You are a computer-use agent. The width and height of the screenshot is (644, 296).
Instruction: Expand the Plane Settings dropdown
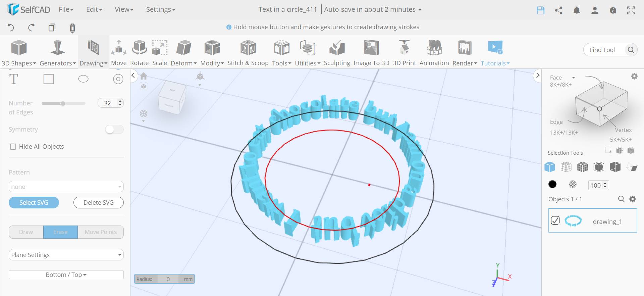(66, 255)
